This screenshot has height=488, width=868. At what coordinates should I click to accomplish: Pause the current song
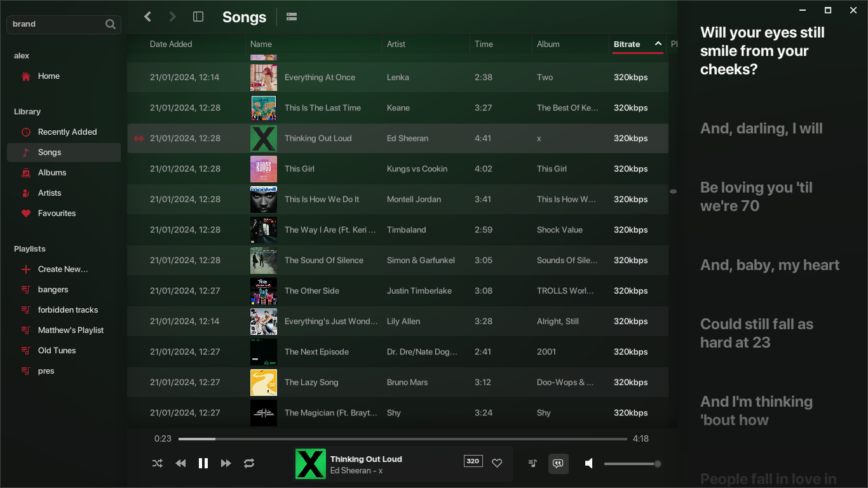[203, 463]
